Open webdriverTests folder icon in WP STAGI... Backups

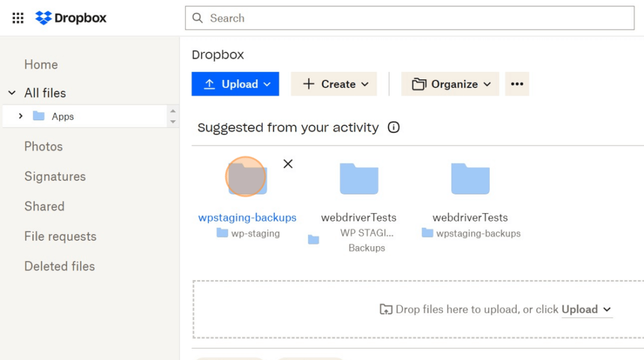[359, 178]
